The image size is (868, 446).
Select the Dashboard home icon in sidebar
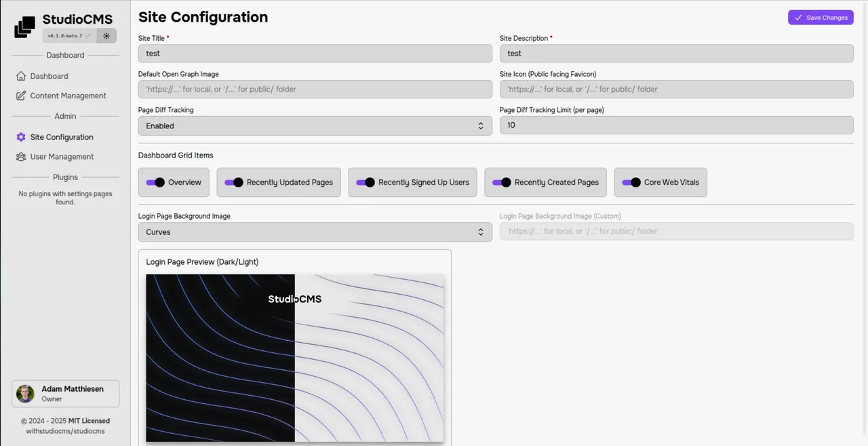click(x=21, y=76)
